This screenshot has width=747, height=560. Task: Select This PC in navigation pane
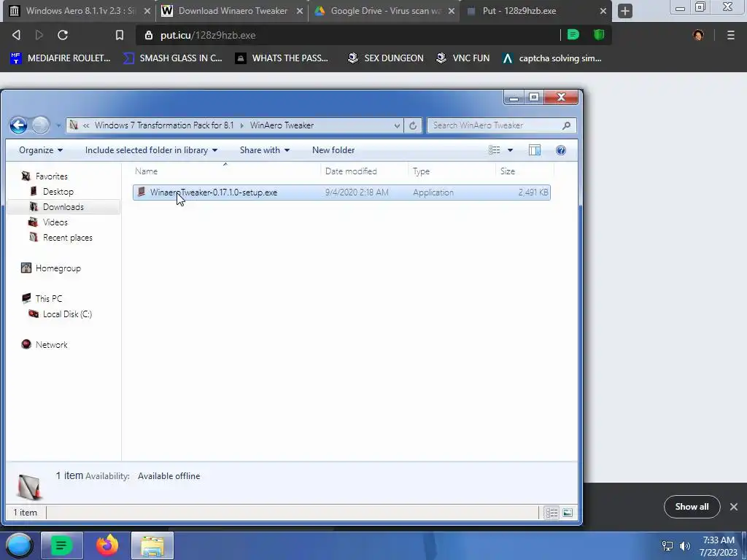coord(49,298)
